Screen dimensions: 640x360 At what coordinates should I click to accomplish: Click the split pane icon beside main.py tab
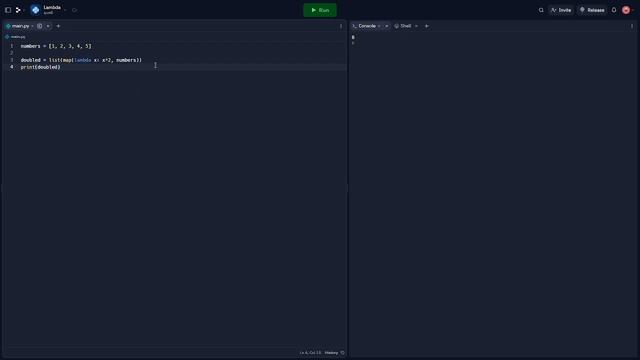[40, 26]
